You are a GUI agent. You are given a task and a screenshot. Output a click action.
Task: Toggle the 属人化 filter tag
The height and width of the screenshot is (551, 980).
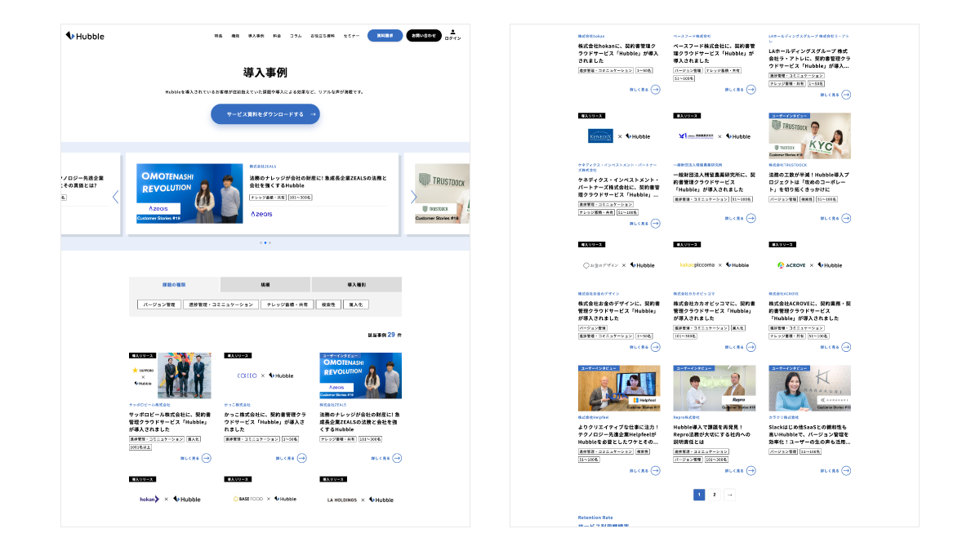pos(355,304)
